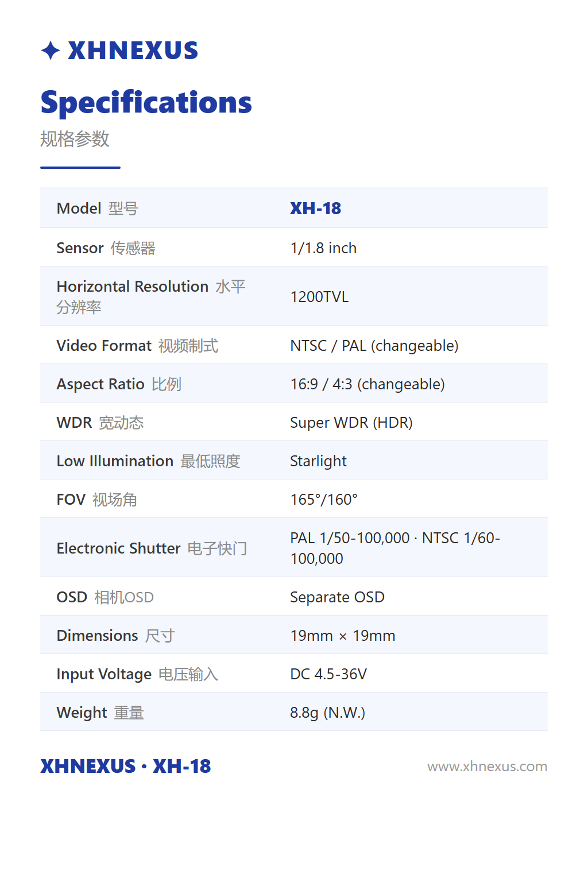Select the Input Voltage 电压输入 label

tap(137, 674)
